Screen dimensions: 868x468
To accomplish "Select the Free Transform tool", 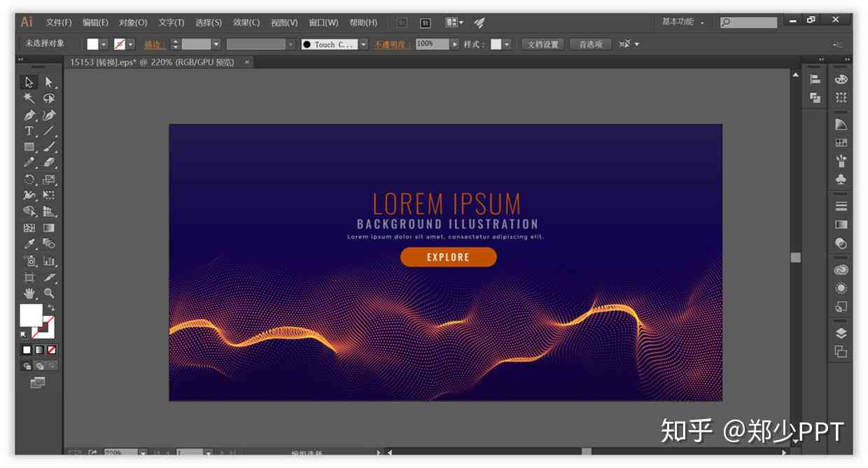I will point(49,195).
